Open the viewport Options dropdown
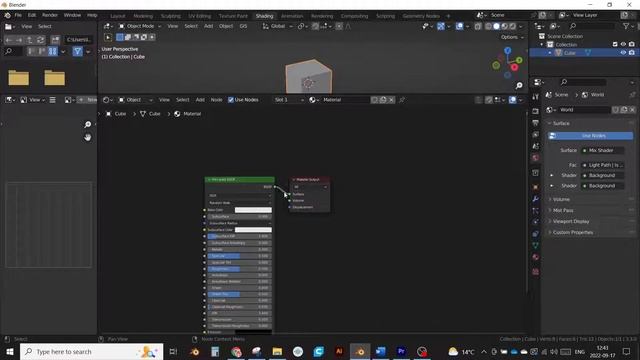640x360 pixels. pyautogui.click(x=512, y=37)
